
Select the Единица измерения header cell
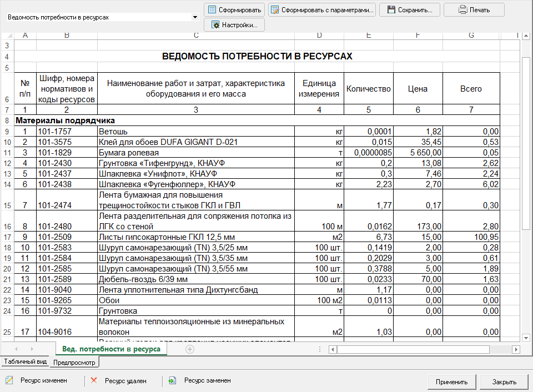pyautogui.click(x=319, y=88)
